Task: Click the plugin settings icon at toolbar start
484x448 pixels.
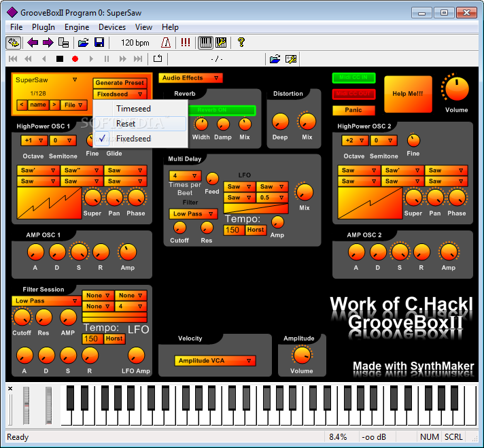Action: click(14, 42)
